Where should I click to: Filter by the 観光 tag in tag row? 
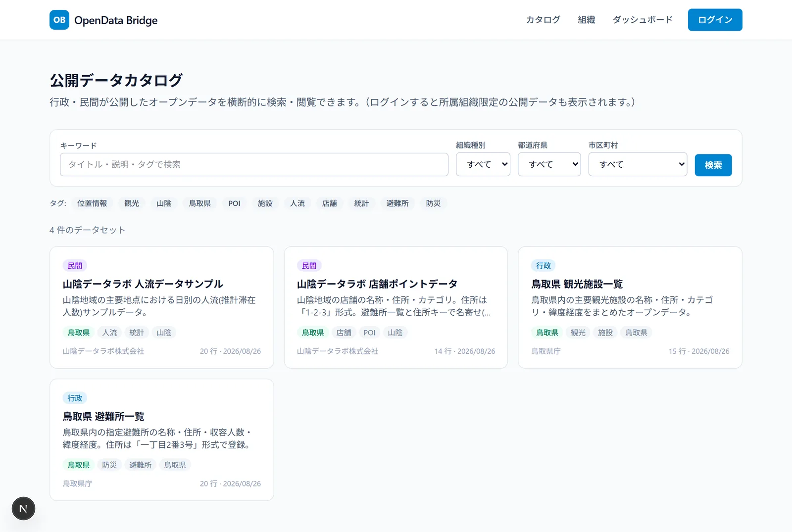coord(132,203)
